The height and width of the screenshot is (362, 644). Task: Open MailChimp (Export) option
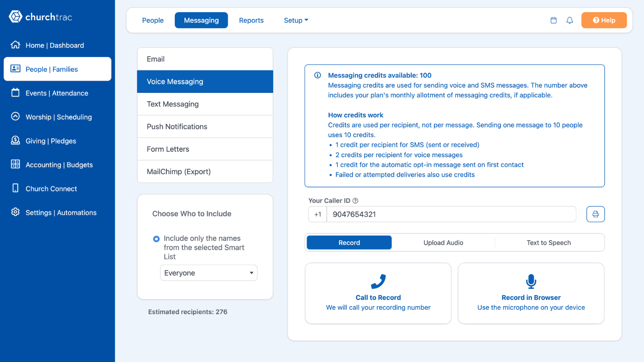205,172
